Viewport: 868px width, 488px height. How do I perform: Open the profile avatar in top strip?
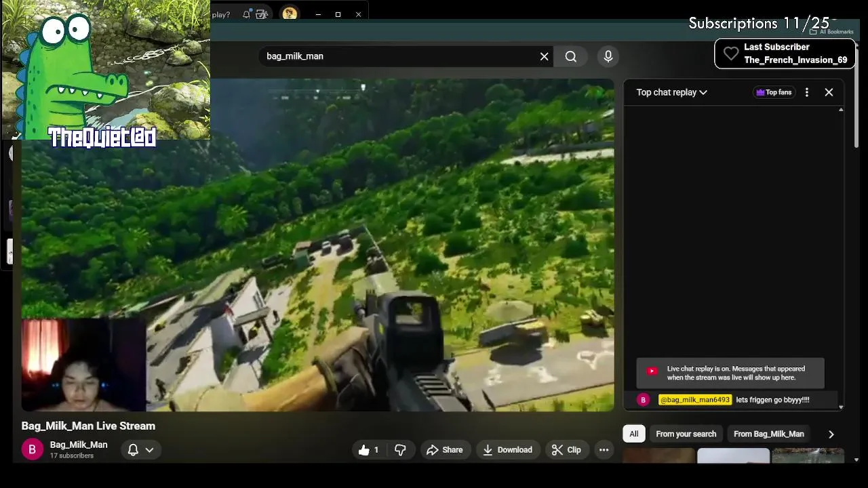(x=290, y=14)
